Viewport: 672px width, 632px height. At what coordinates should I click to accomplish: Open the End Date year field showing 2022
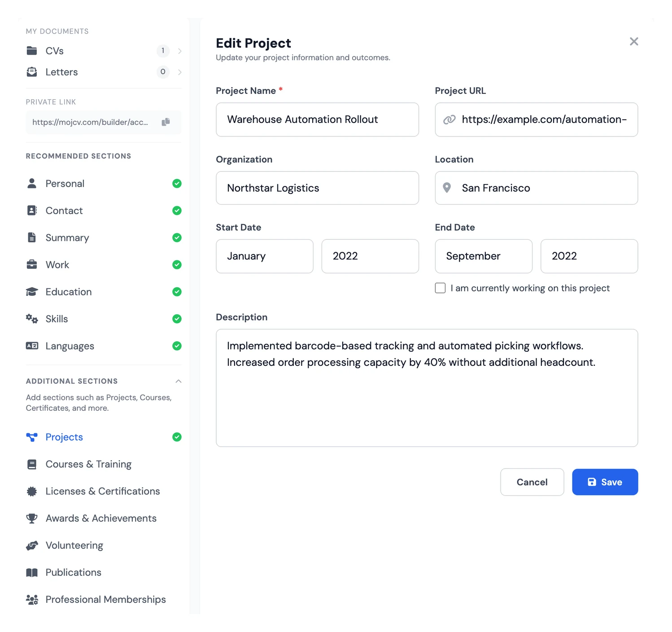tap(589, 256)
